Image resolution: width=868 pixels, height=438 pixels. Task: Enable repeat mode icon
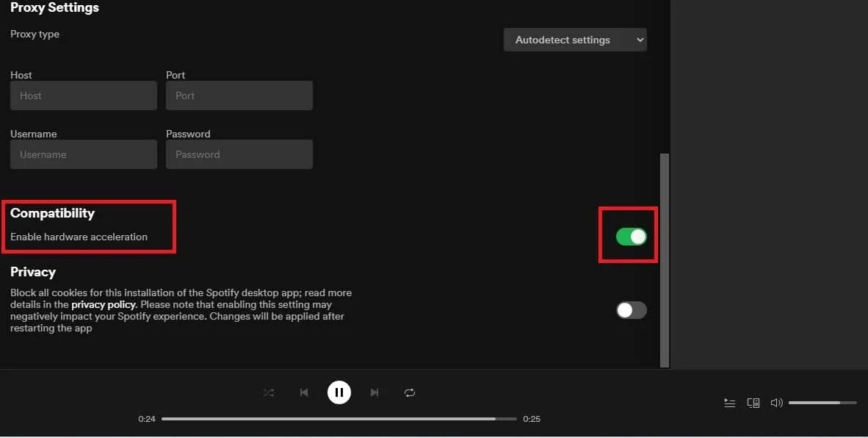click(410, 392)
